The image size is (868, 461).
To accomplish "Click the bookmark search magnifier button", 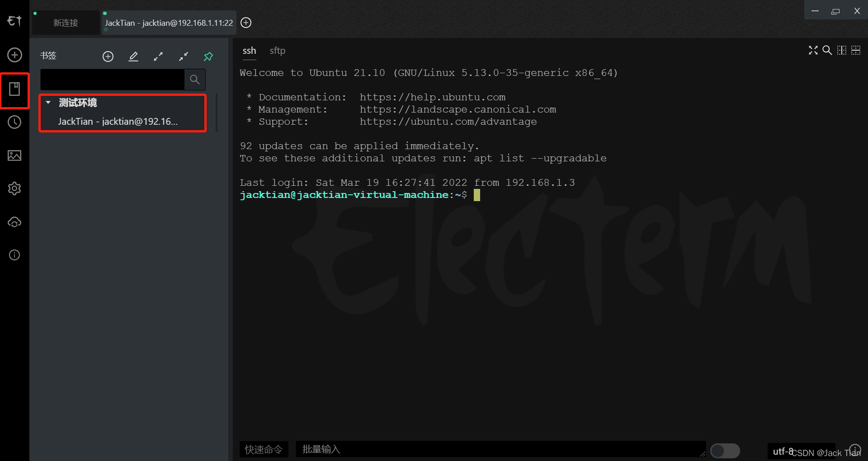I will (195, 80).
